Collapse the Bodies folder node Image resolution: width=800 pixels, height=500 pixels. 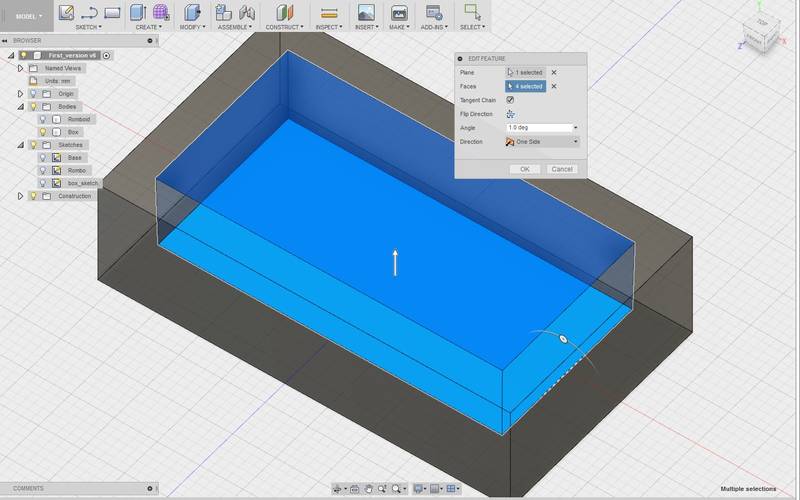click(20, 107)
